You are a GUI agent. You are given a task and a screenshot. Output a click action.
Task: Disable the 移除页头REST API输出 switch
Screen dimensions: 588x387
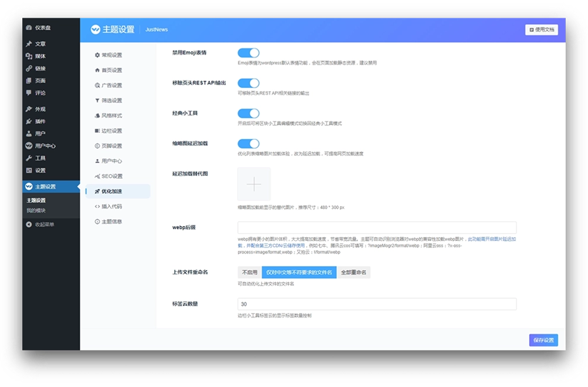pyautogui.click(x=248, y=83)
